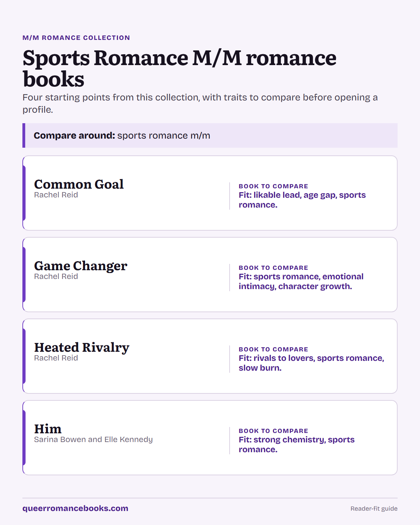Click the Rachel Reid author name under Common Goal

pos(56,195)
